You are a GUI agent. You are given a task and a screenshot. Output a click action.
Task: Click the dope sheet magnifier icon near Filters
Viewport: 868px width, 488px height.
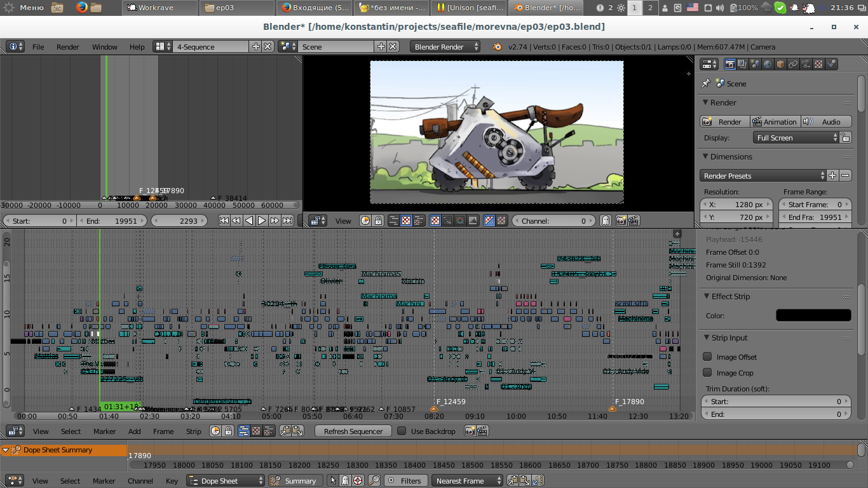point(374,481)
